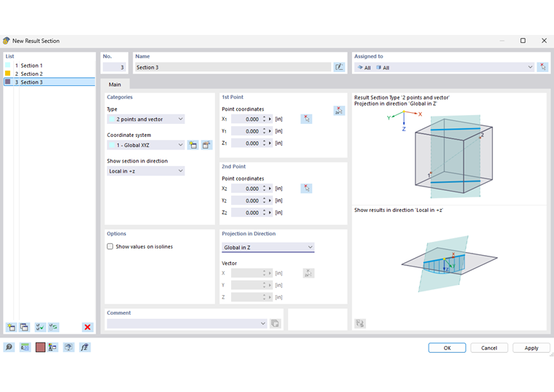Click the bottom toolbar icon left of the fx icon
This screenshot has height=392, width=554.
coord(69,348)
